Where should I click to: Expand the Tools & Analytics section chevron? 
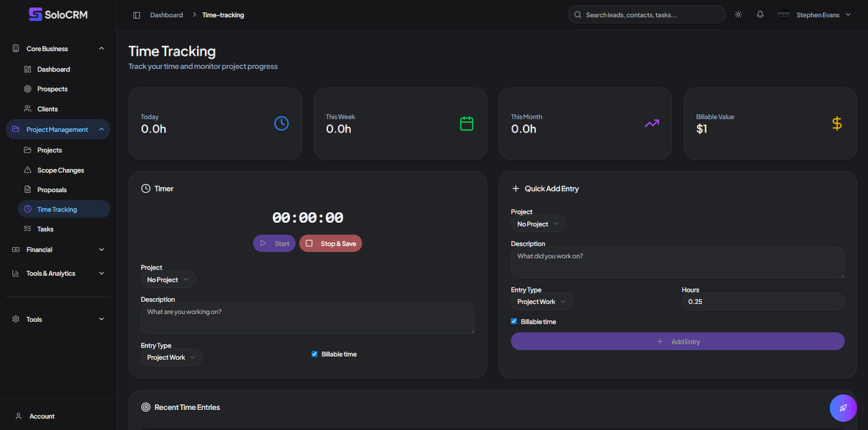coord(101,273)
